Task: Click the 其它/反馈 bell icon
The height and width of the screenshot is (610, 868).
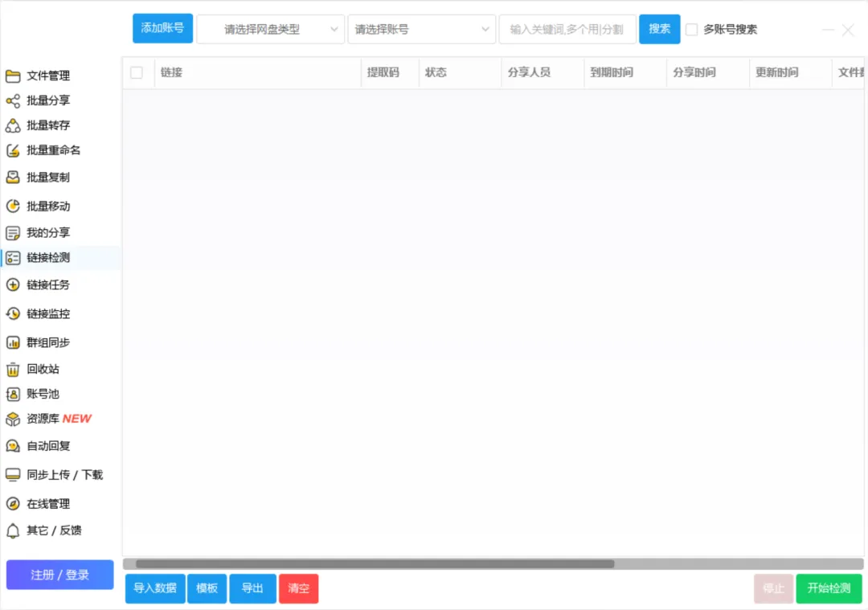Action: pyautogui.click(x=13, y=531)
